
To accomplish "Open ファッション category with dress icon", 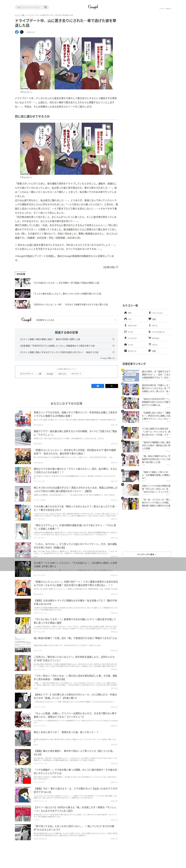I will pos(159,313).
